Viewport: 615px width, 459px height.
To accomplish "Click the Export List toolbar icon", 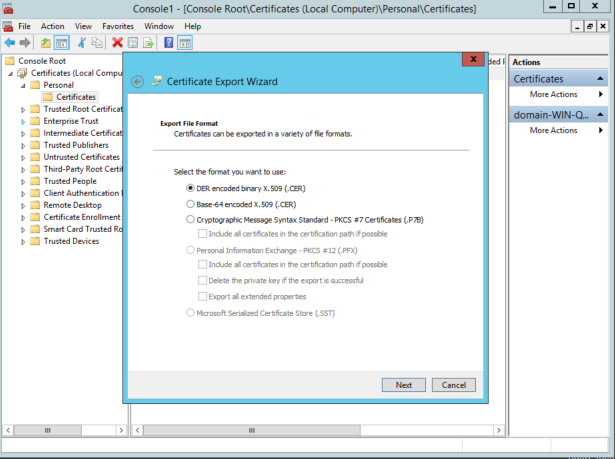I will tap(148, 42).
